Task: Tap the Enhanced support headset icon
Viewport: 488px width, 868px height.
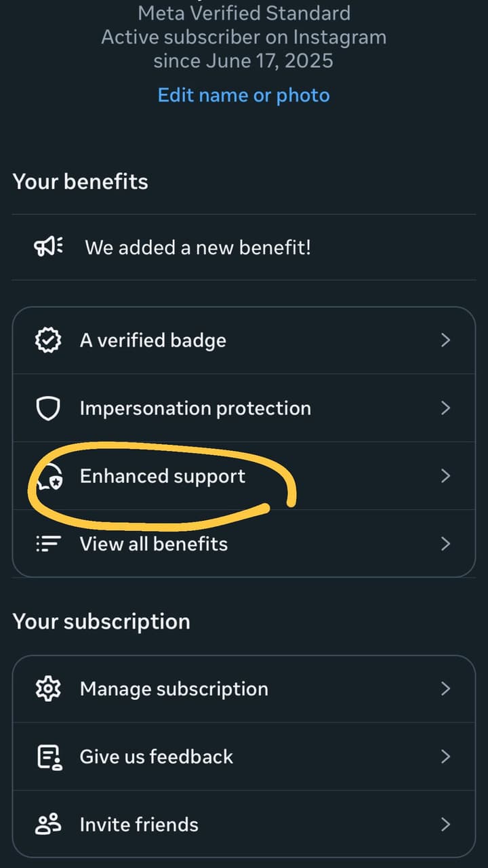Action: (x=49, y=477)
